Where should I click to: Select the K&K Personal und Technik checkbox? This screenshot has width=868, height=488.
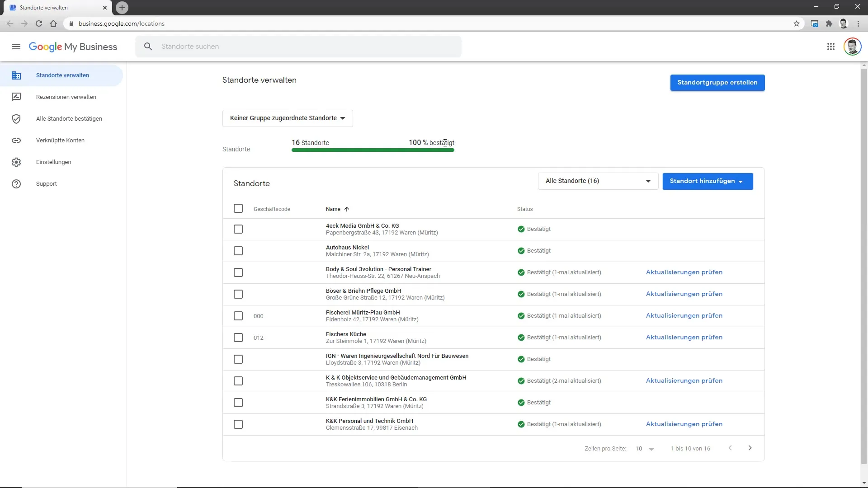coord(238,424)
